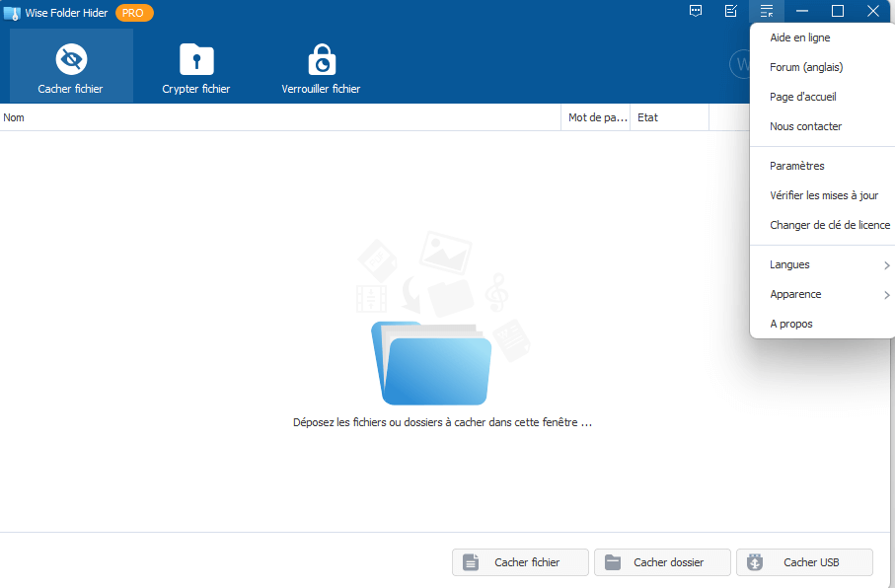Click the edit/register icon in the titlebar
The width and height of the screenshot is (895, 588).
click(731, 11)
